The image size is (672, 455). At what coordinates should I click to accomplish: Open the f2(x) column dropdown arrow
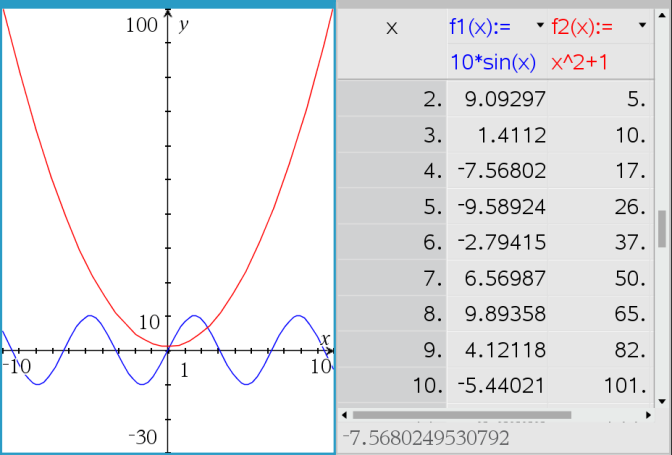(x=641, y=27)
